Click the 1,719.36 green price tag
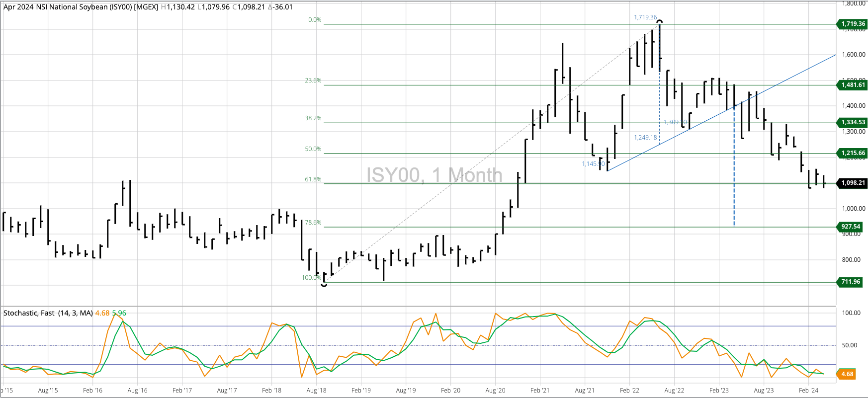 [853, 24]
